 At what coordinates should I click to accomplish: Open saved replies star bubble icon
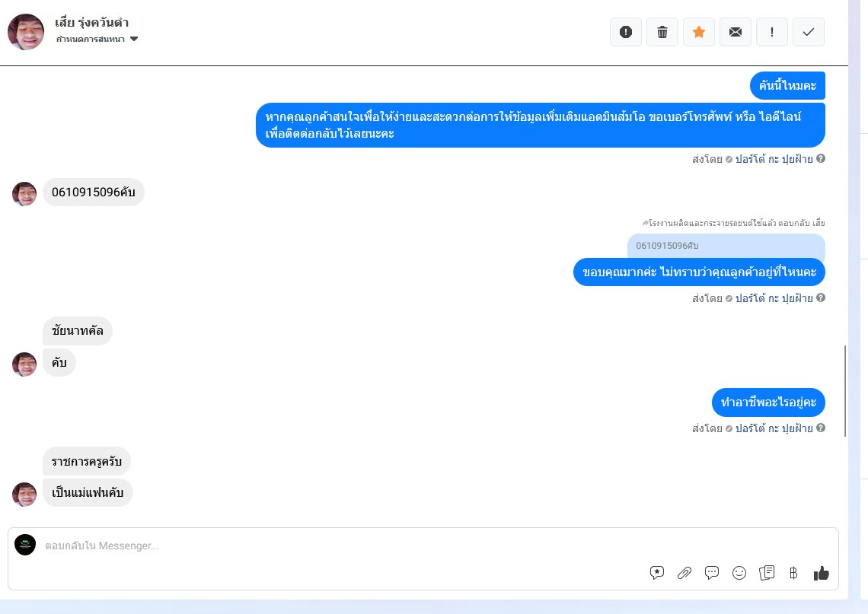(656, 572)
